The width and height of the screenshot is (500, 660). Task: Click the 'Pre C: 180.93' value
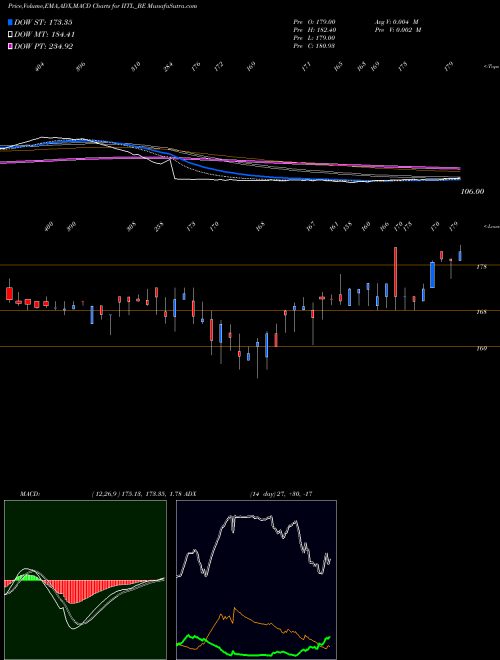tap(314, 46)
